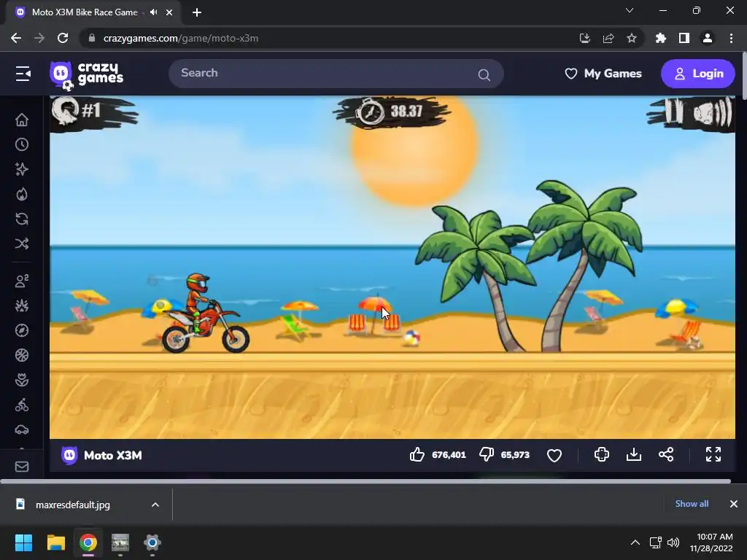Click the magnifier search icon
Image resolution: width=747 pixels, height=560 pixels.
click(x=484, y=75)
